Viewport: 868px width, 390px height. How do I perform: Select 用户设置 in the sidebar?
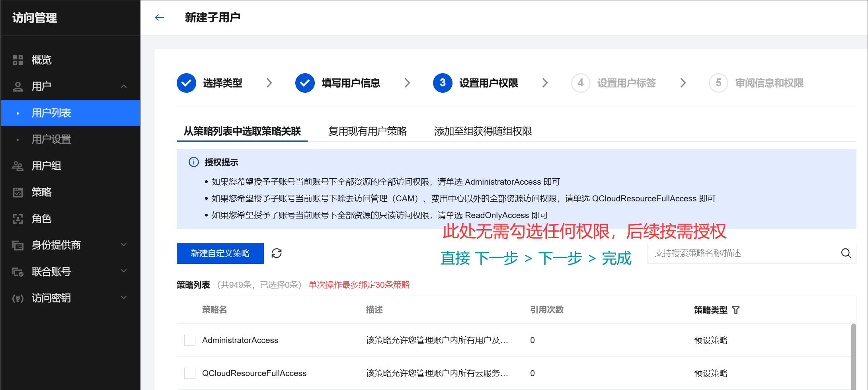tap(51, 139)
